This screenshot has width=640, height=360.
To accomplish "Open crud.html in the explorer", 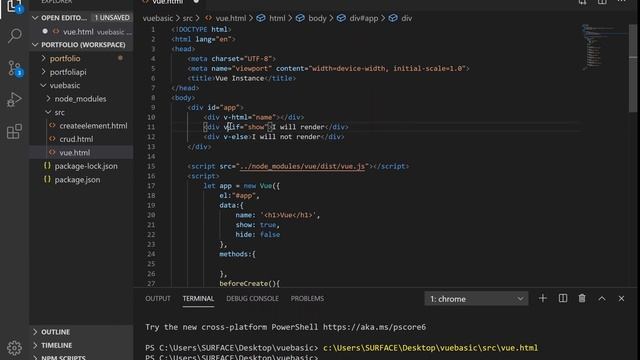I will (x=76, y=139).
